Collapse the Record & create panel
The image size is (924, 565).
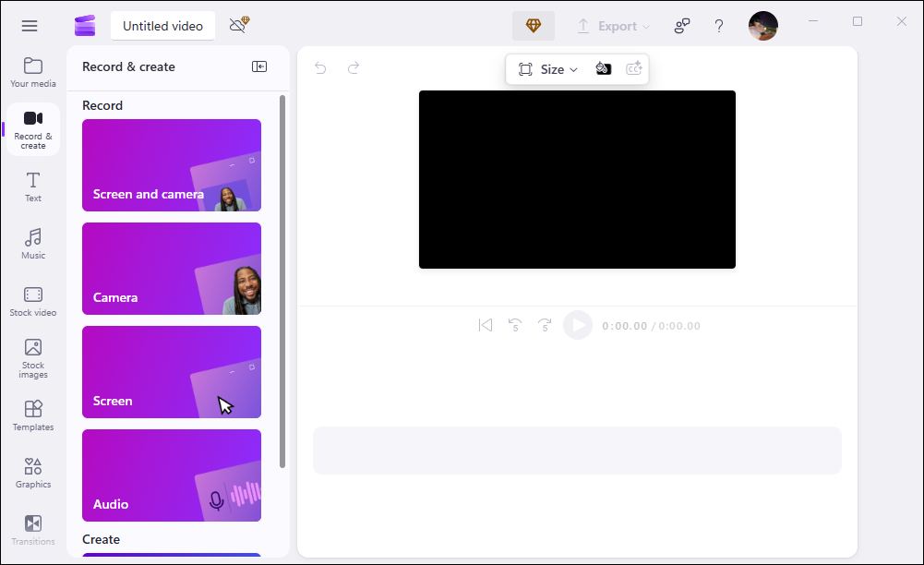[x=259, y=66]
